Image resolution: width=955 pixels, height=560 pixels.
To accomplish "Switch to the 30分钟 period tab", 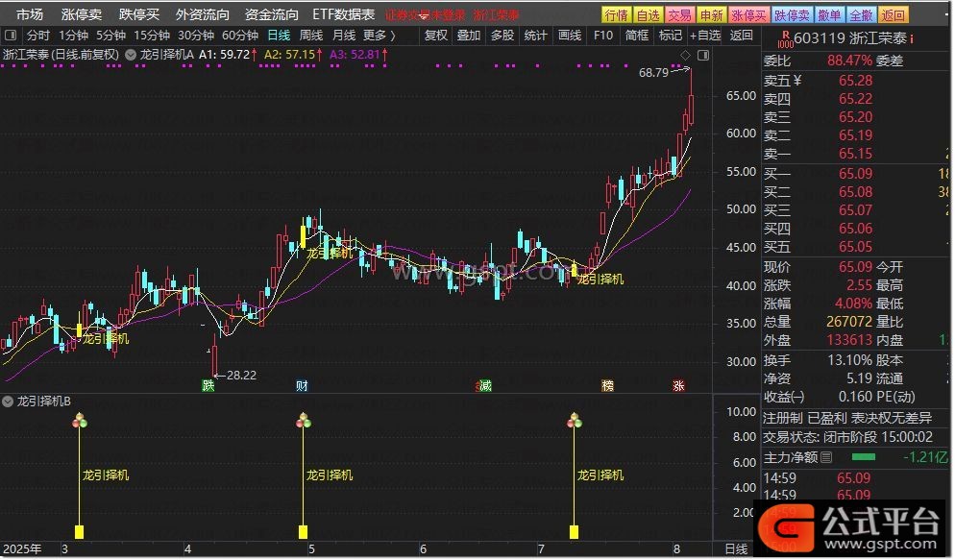I will (x=196, y=36).
